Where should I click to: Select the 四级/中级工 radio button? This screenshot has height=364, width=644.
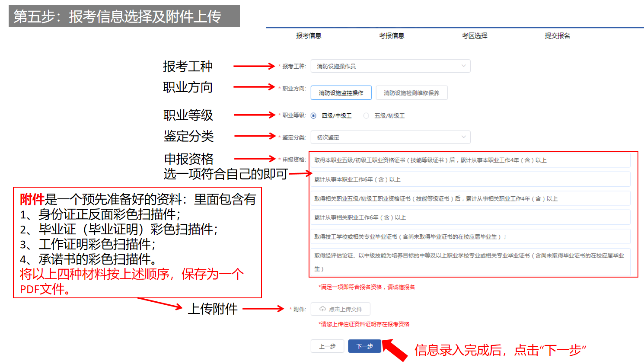click(314, 116)
